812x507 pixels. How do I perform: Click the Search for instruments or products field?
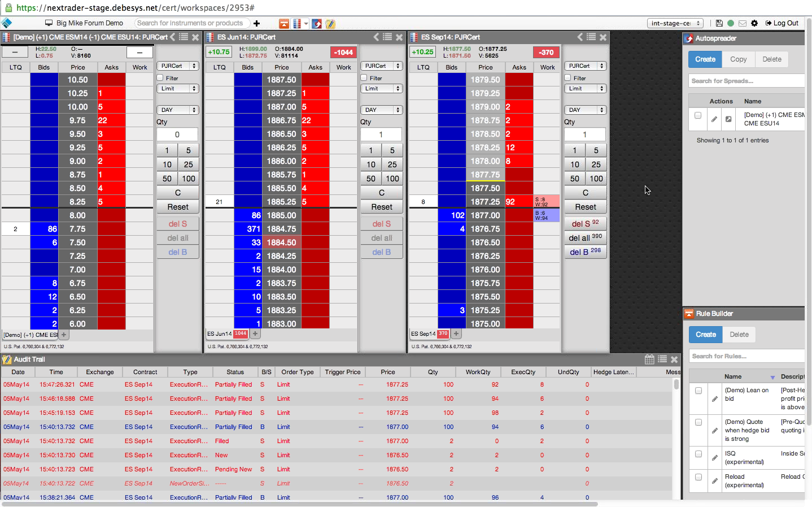pos(193,23)
